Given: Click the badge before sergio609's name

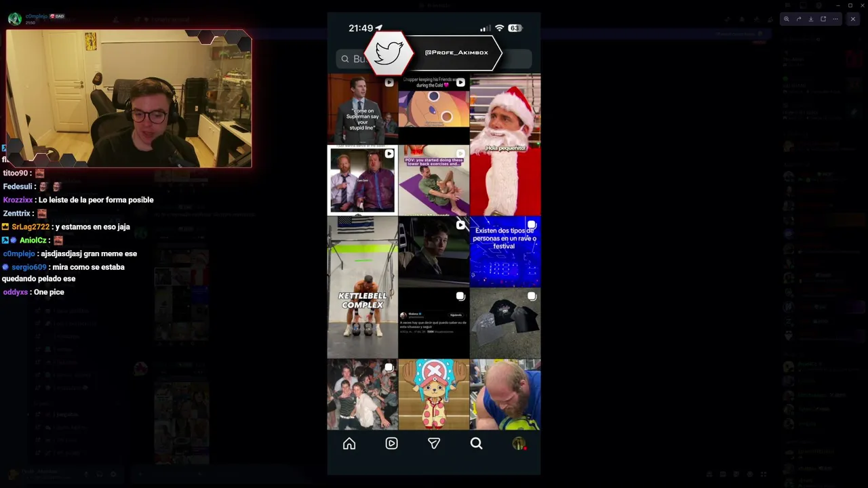Looking at the screenshot, I should 5,267.
